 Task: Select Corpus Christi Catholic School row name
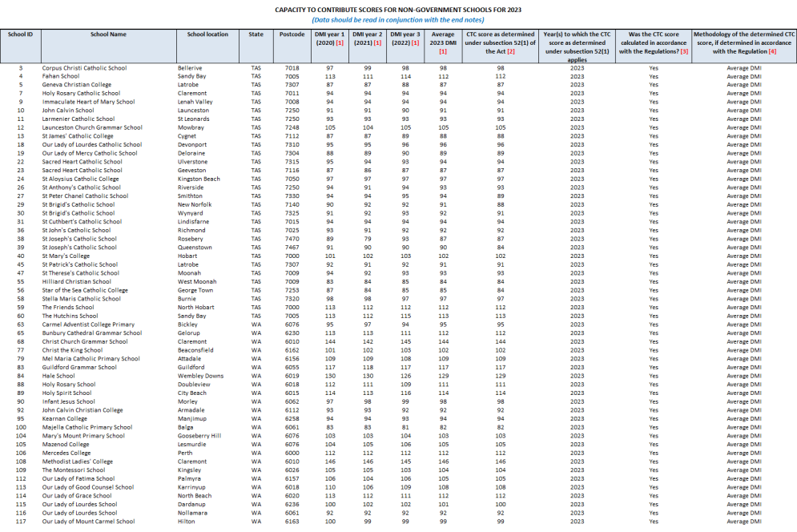[84, 67]
